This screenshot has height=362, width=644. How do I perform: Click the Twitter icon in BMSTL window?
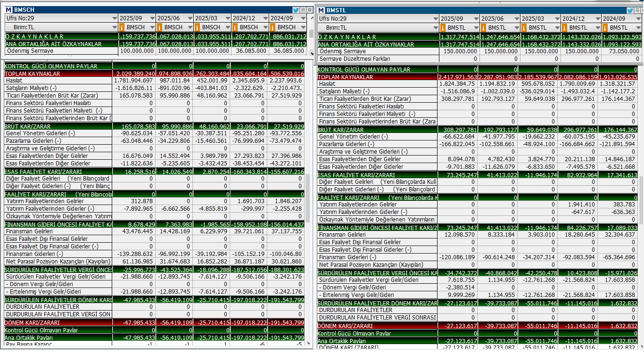(x=630, y=10)
